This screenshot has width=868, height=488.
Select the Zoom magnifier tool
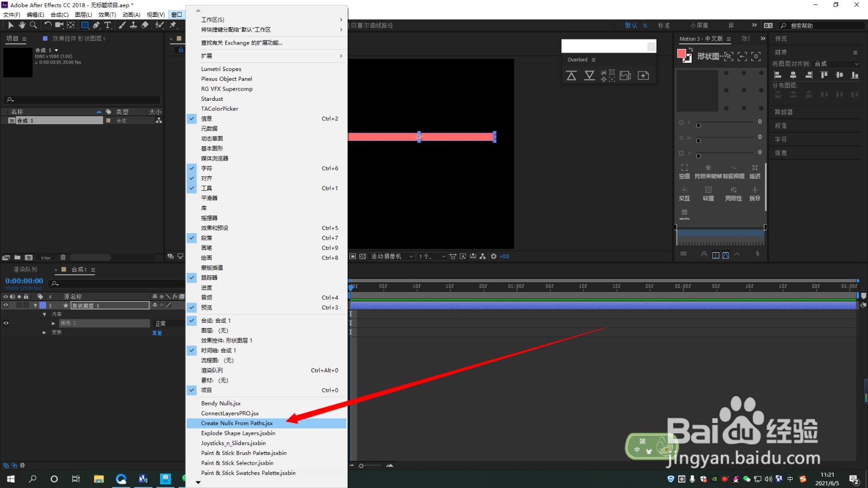34,25
